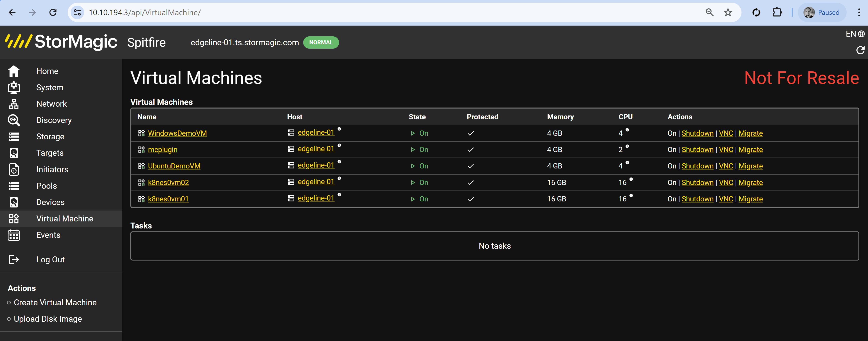Click Upload Disk Image action

[x=47, y=319]
